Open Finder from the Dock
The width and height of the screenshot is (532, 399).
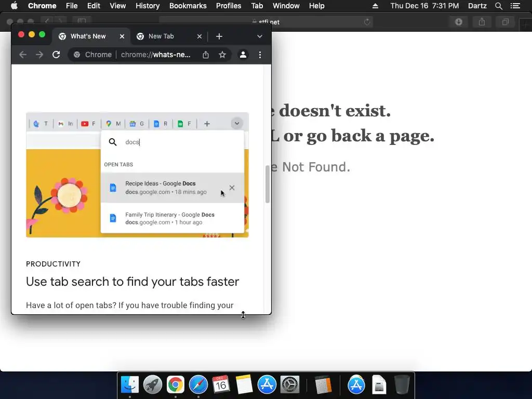[130, 385]
